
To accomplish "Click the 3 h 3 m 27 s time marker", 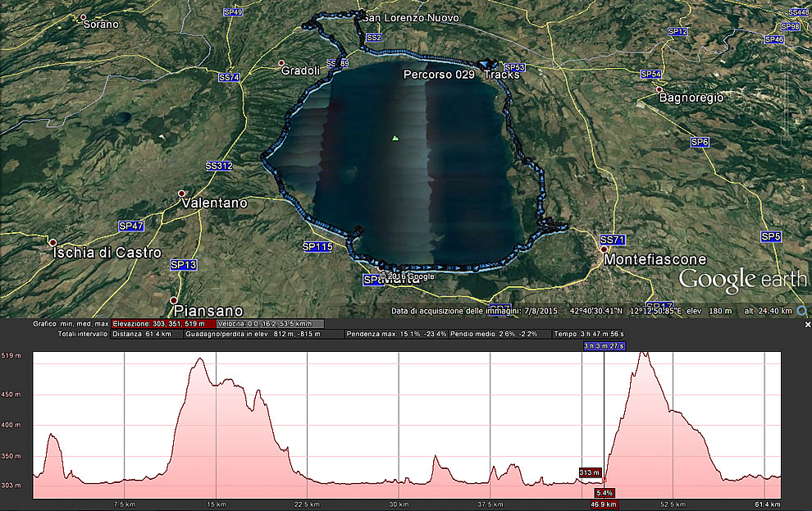I will tap(604, 346).
